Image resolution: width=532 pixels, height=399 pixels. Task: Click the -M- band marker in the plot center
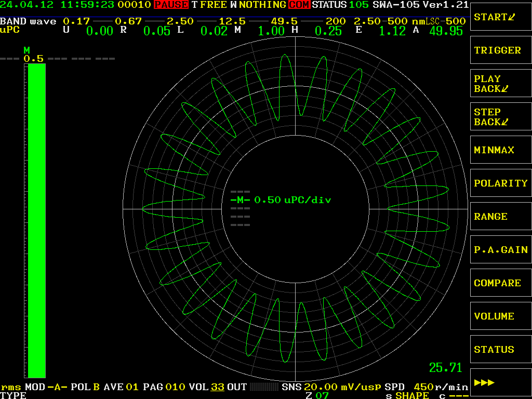(x=240, y=200)
